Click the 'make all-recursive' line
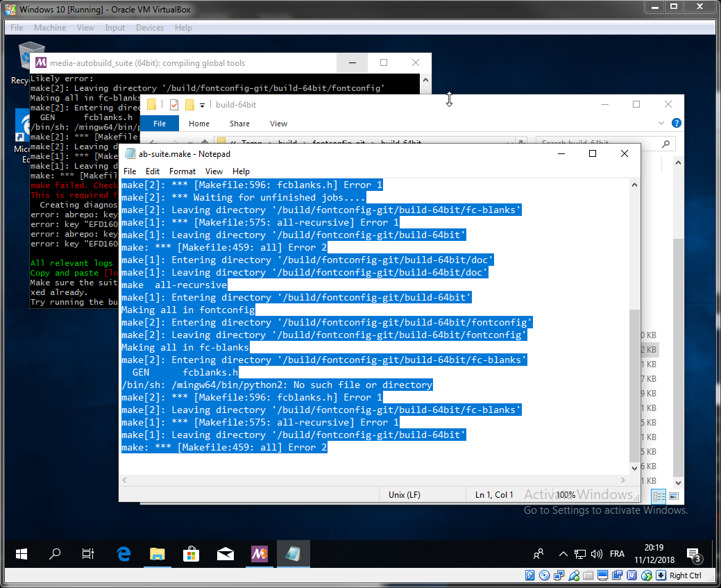Screen dimensions: 721x588 (x=174, y=285)
